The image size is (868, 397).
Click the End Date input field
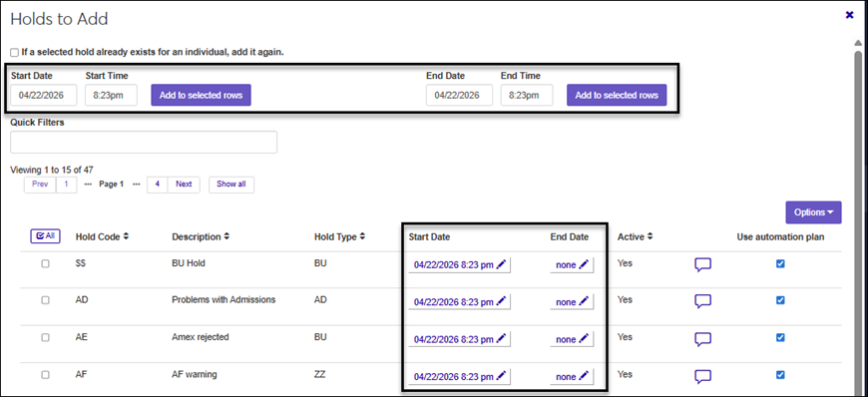459,95
